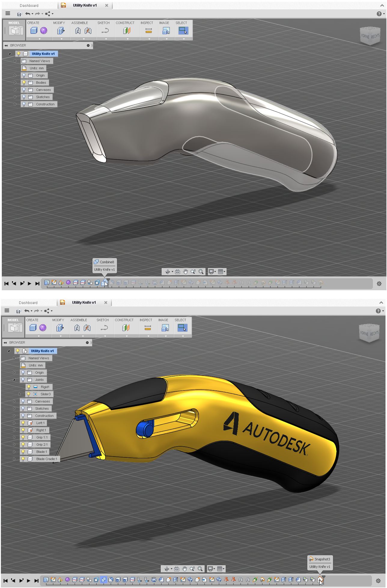This screenshot has width=387, height=588.
Task: Expand the Grip 2:1 component arrow
Action: (x=14, y=445)
